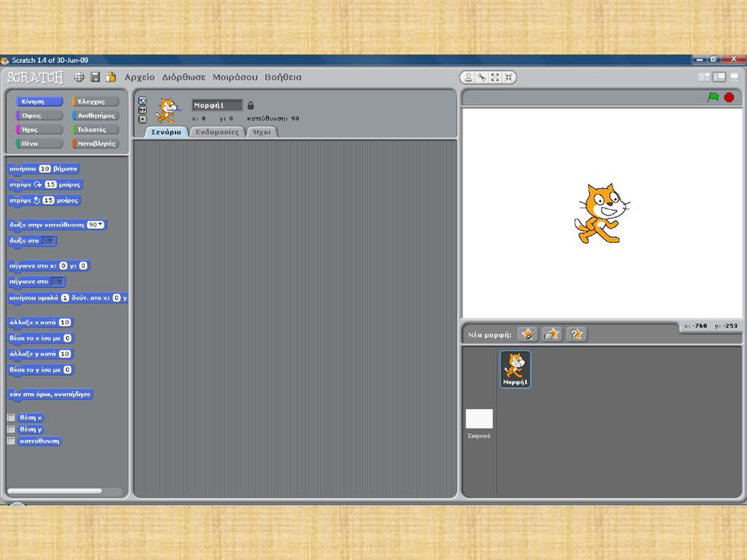
Task: Click steps value in κινήσου βήματα block
Action: pyautogui.click(x=45, y=169)
